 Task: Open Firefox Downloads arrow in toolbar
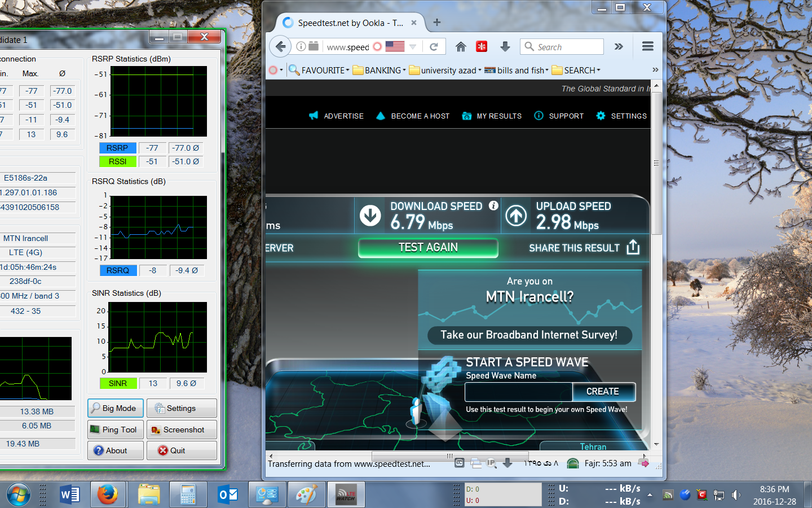(x=505, y=47)
